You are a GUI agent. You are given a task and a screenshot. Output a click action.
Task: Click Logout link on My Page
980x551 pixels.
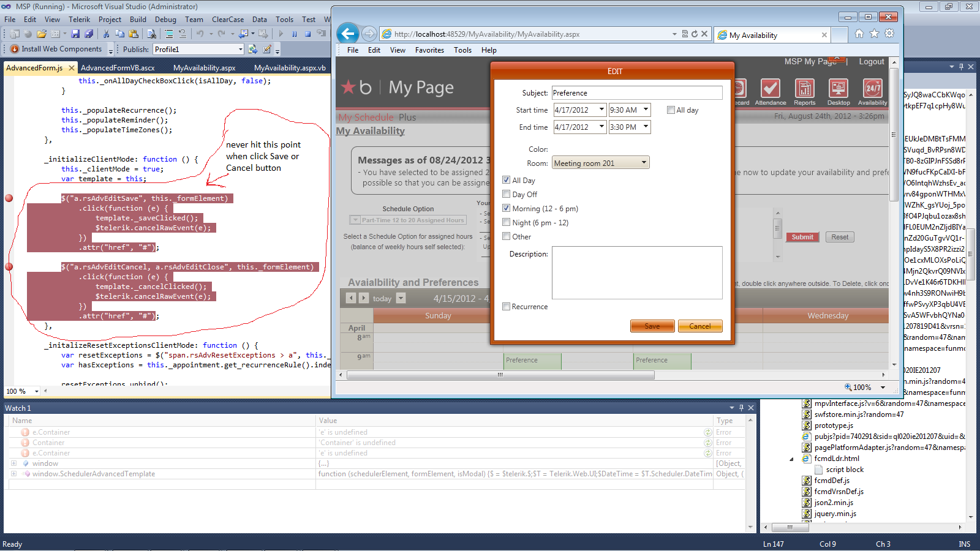[872, 62]
